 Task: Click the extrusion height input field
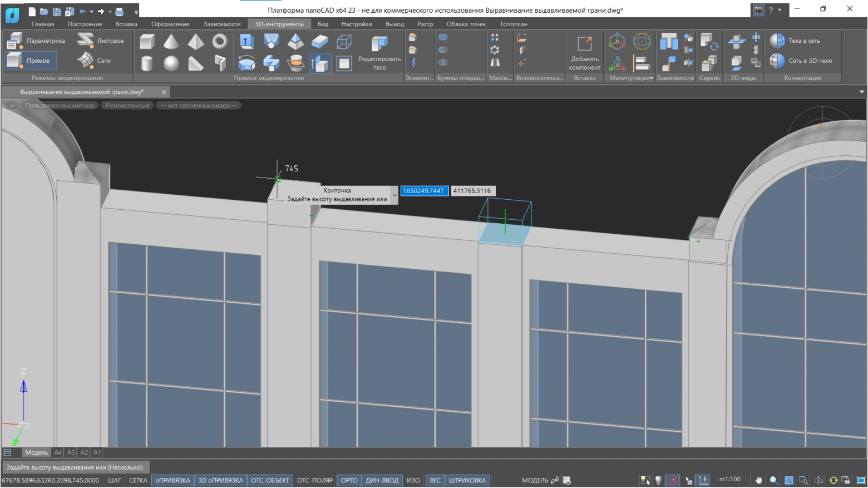[x=424, y=191]
